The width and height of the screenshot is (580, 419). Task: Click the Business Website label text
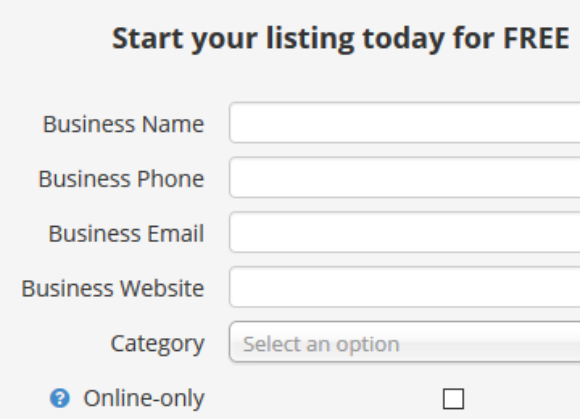pos(113,288)
